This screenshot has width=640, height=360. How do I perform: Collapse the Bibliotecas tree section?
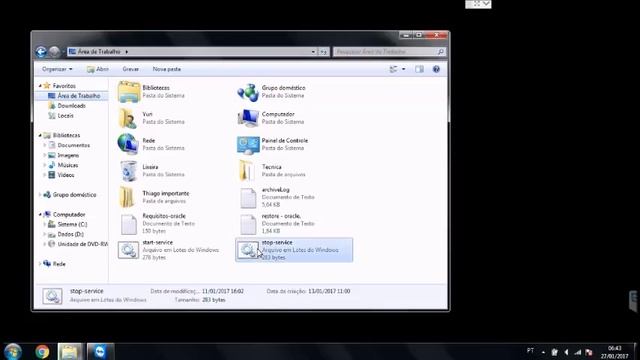tap(40, 135)
